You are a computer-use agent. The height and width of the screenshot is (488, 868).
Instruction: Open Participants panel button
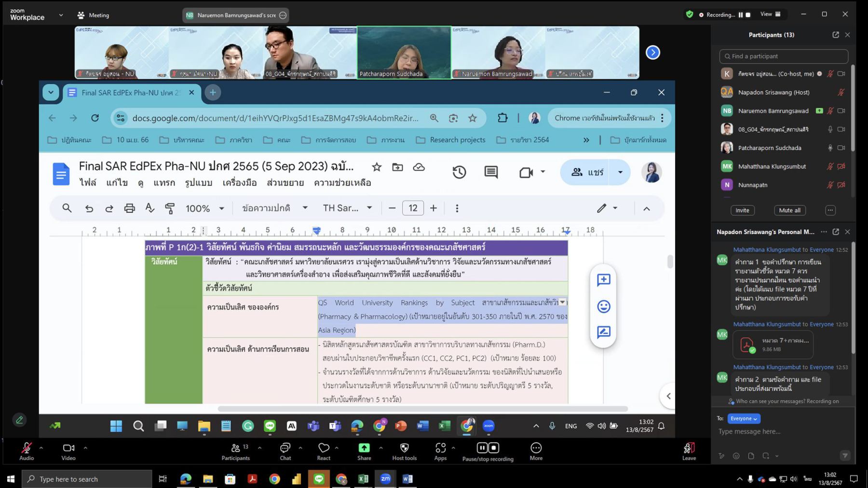tap(236, 451)
